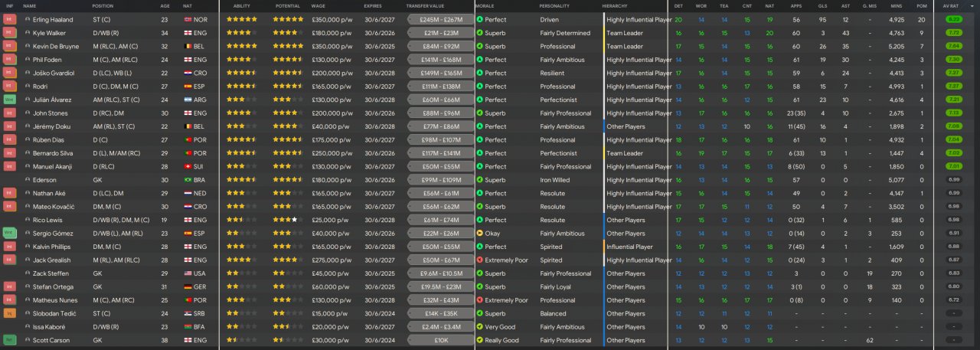The width and height of the screenshot is (980, 350).
Task: Click the USA flag in Zack Steffen's row
Action: tap(188, 273)
